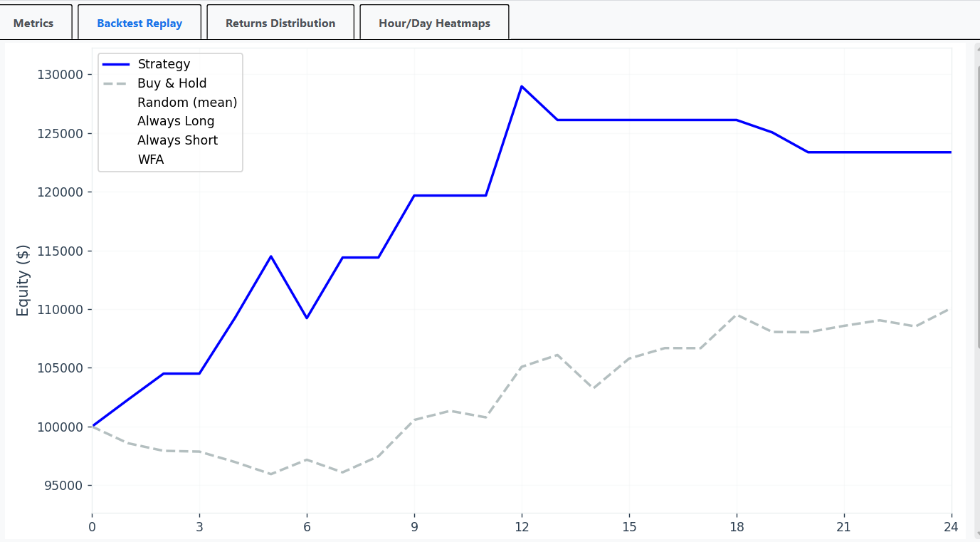Click the Strategy peak near 129000
The height and width of the screenshot is (542, 980).
coord(522,86)
